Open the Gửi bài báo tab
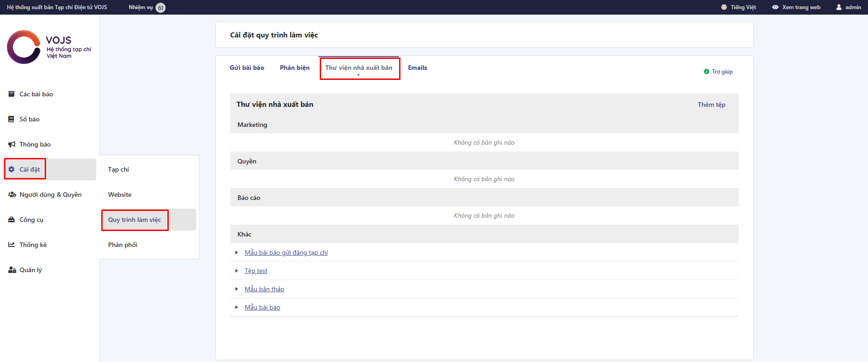Screen dimensions: 868x362 tap(247, 68)
